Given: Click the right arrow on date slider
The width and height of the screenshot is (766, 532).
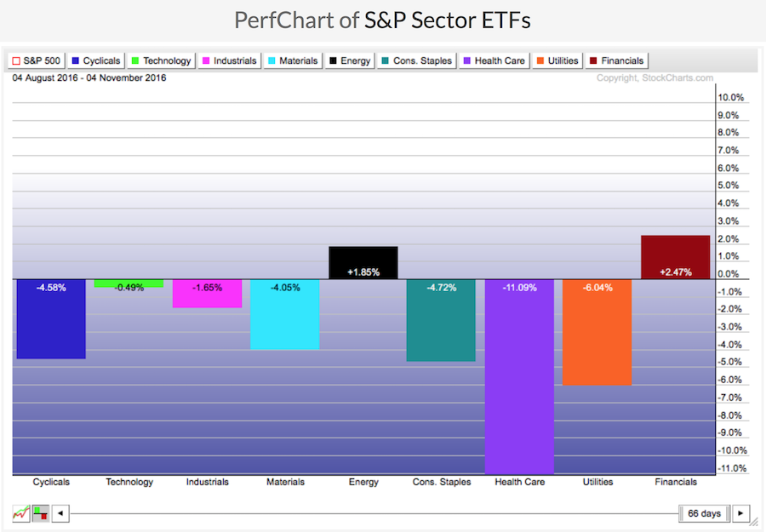Looking at the screenshot, I should click(741, 513).
